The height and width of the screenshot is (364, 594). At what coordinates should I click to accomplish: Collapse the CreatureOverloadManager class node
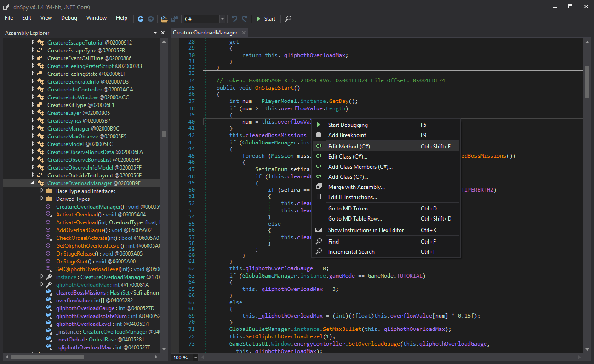[x=33, y=183]
